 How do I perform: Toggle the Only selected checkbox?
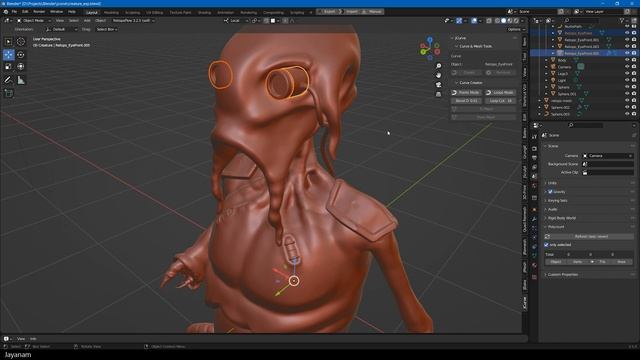[546, 244]
